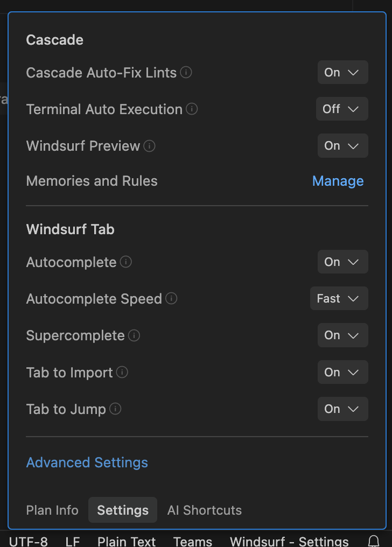This screenshot has height=547, width=392.
Task: Manage Memories and Rules
Action: click(338, 181)
